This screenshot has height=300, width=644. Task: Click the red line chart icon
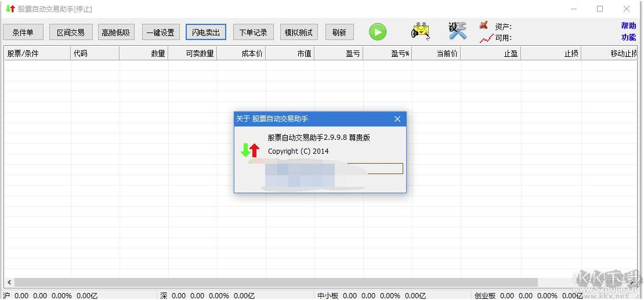[486, 39]
